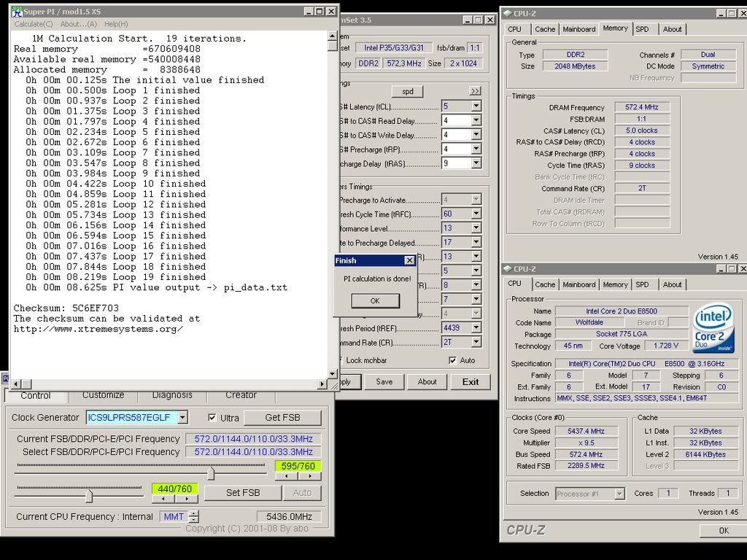Select the Creator tab in SetFSB

pyautogui.click(x=241, y=395)
